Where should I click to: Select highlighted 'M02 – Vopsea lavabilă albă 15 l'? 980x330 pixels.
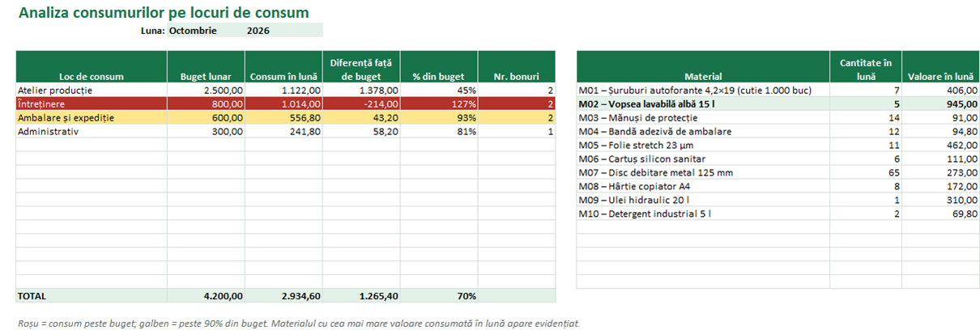[x=703, y=104]
